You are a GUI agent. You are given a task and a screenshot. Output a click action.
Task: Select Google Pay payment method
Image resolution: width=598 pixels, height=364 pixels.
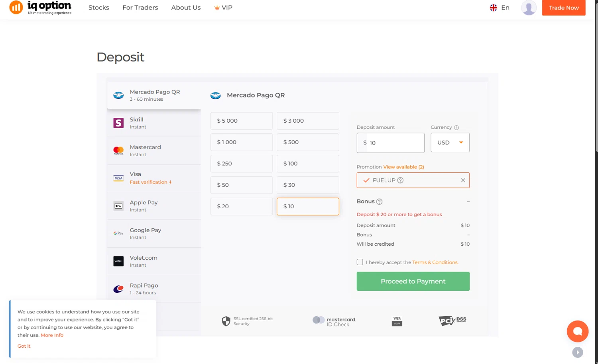tap(154, 234)
